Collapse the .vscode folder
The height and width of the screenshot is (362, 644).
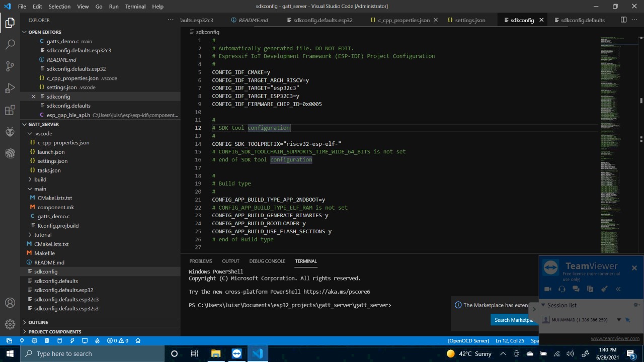pos(30,133)
